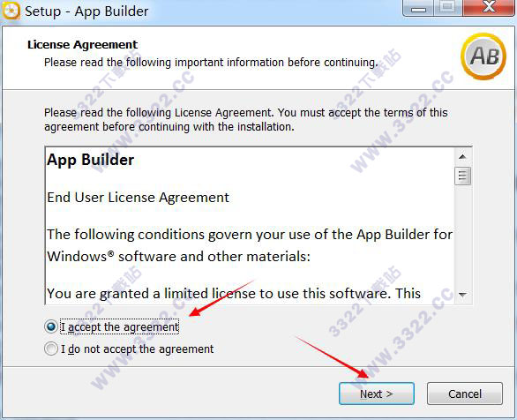Click the 'I accept the agreement' label text
Image resolution: width=517 pixels, height=420 pixels.
tap(120, 327)
